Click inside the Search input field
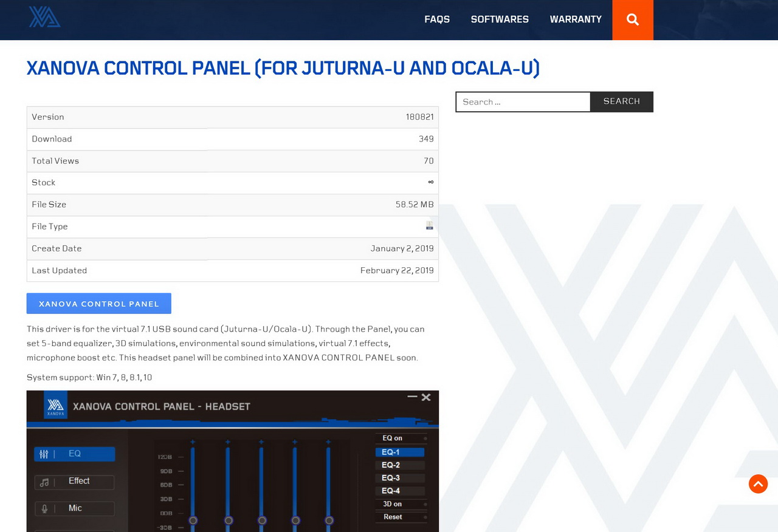This screenshot has width=778, height=532. [x=523, y=101]
